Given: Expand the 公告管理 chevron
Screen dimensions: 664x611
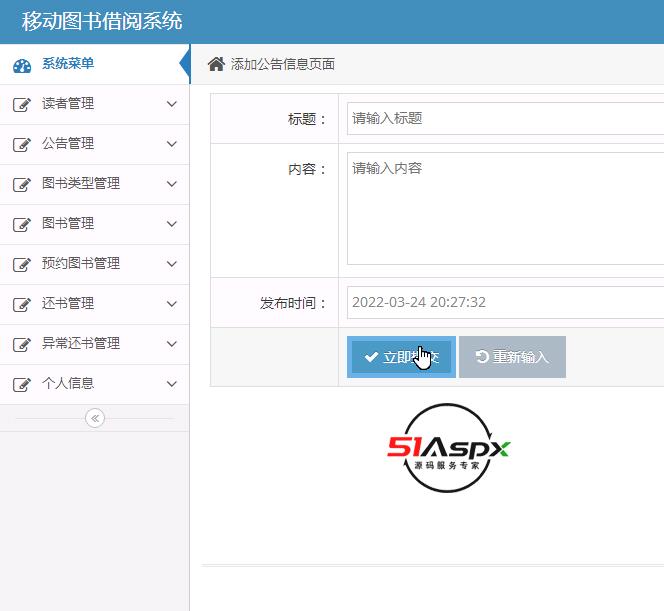Looking at the screenshot, I should coord(172,144).
